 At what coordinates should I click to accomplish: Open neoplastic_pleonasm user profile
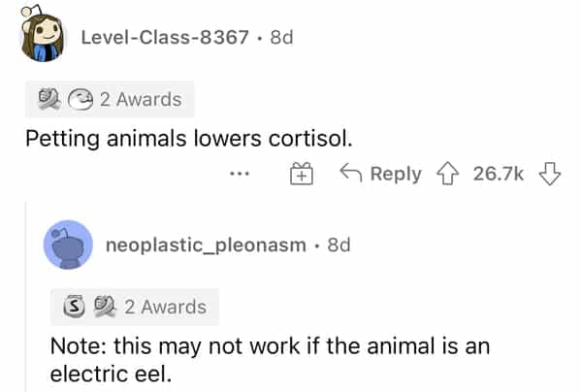(x=206, y=245)
